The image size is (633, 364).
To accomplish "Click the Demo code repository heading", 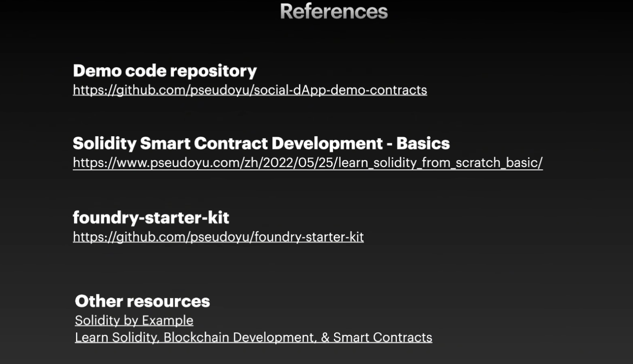I will (x=165, y=71).
